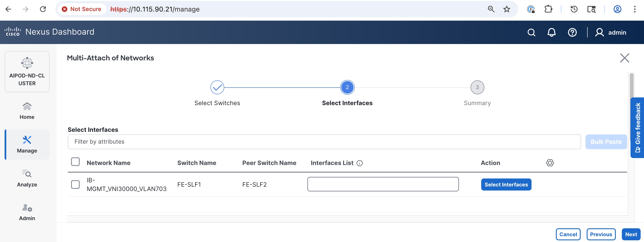Close the Multi-Attach of Networks dialog

tap(624, 58)
